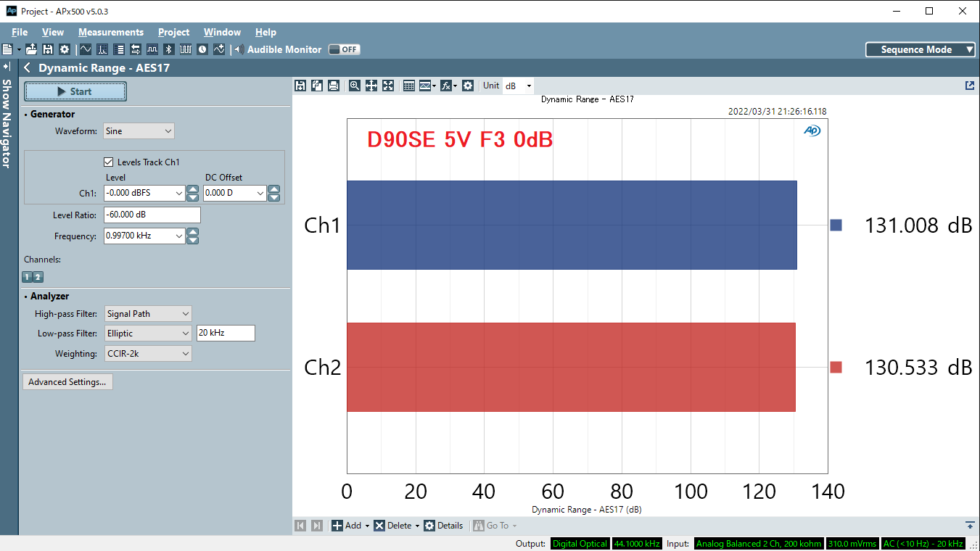The width and height of the screenshot is (980, 551).
Task: Open the signal monitor sine-wave icon
Action: pyautogui.click(x=86, y=49)
